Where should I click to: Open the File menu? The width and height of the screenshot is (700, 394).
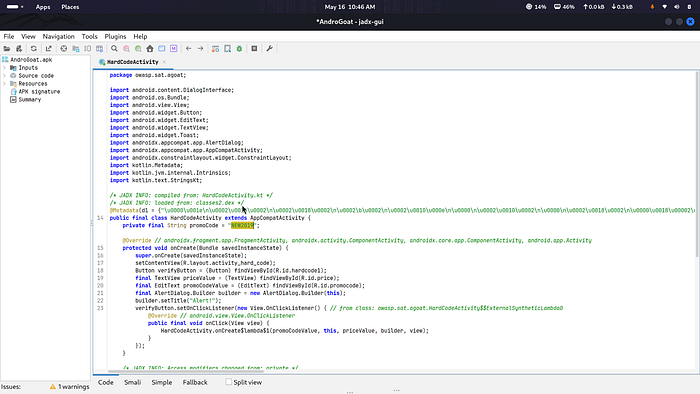(9, 37)
